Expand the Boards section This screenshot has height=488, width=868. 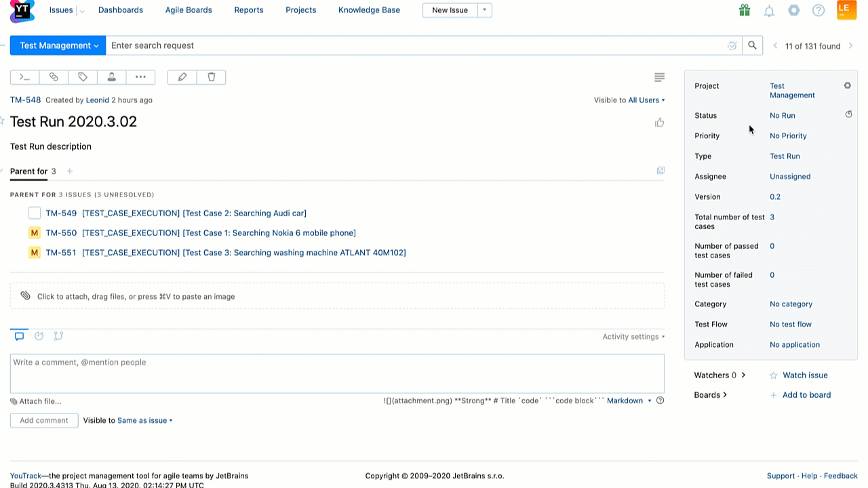[710, 395]
